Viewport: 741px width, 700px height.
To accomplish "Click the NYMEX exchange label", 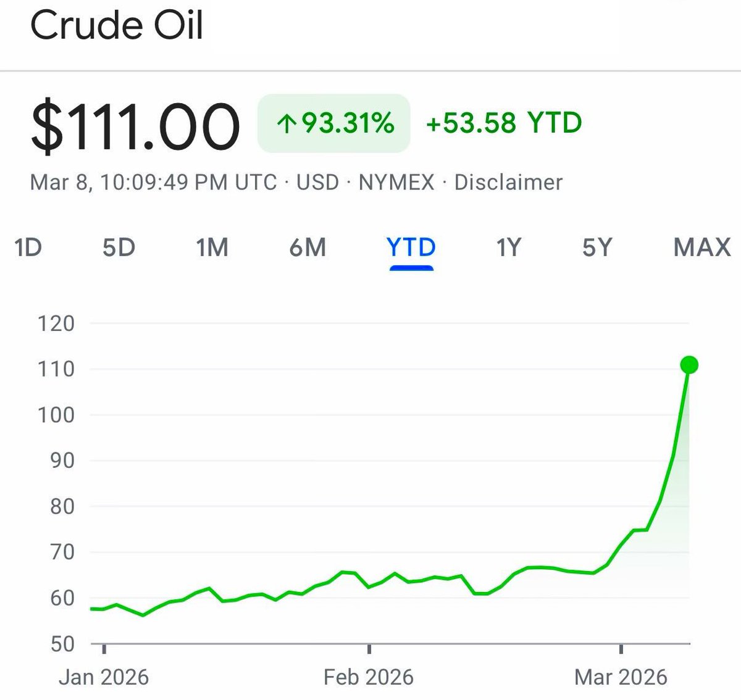I will click(x=396, y=183).
